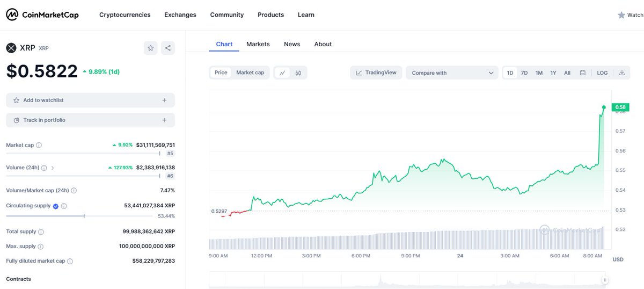Star XRP as a favorite
The height and width of the screenshot is (289, 644).
(x=151, y=48)
